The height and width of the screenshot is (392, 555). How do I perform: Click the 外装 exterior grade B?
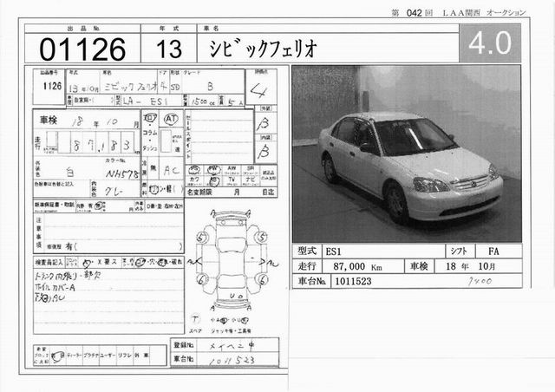[264, 123]
